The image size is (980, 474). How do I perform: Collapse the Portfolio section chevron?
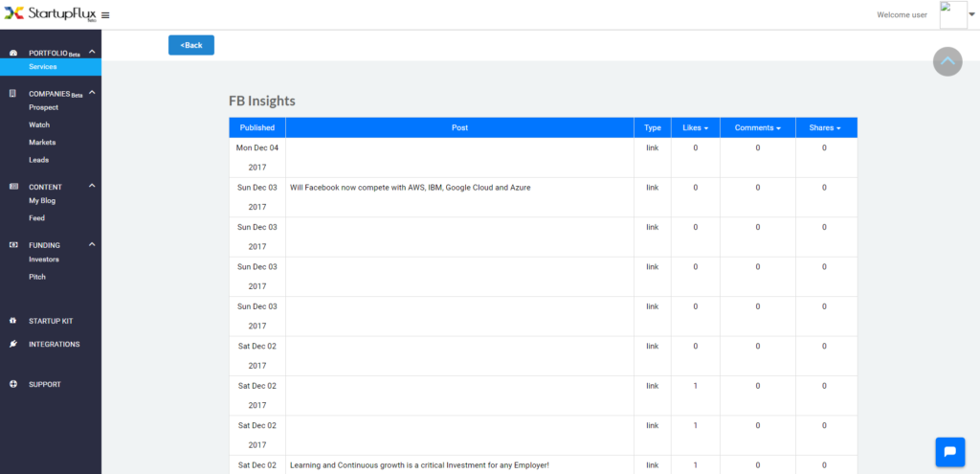(x=92, y=53)
